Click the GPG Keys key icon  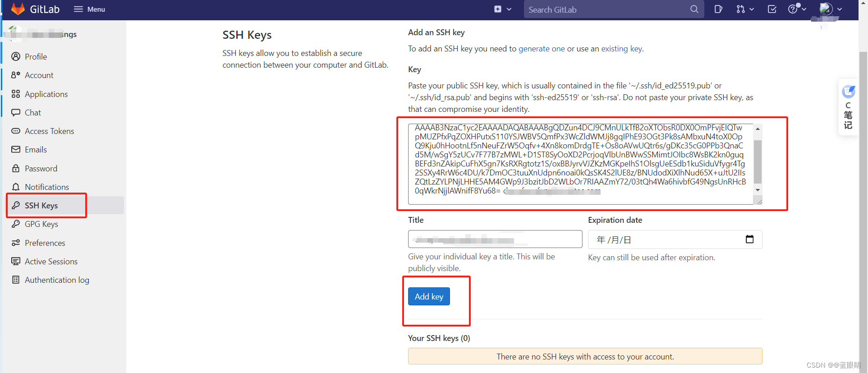(16, 224)
